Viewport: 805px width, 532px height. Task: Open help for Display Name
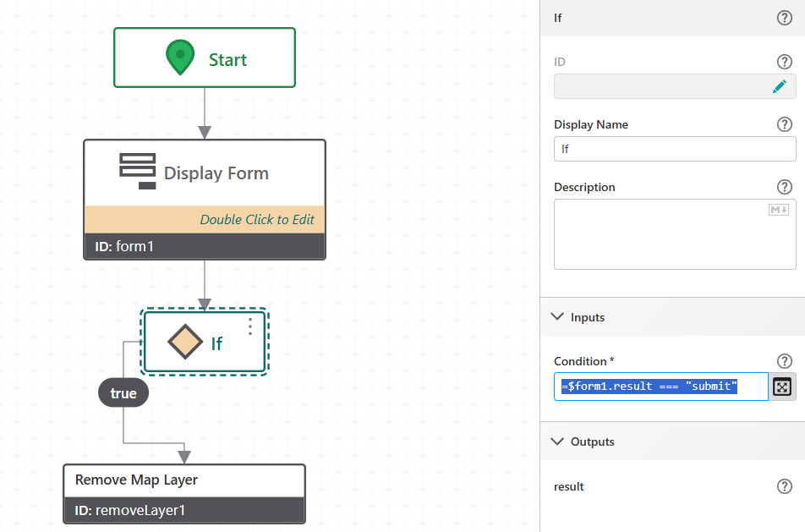[784, 124]
